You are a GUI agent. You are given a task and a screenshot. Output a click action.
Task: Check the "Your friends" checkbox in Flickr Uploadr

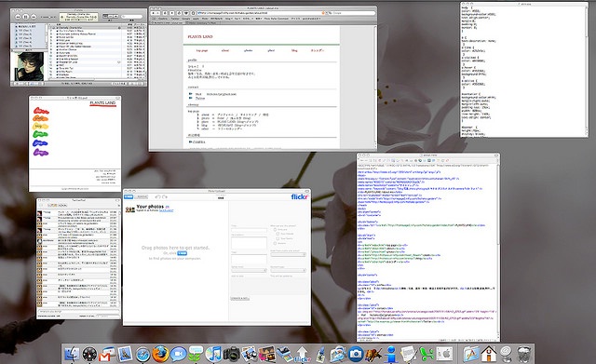tap(278, 234)
